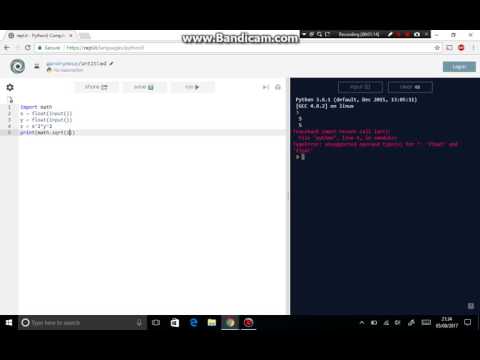Reload the page with the refresh icon
Image resolution: width=480 pixels, height=360 pixels.
pos(28,48)
